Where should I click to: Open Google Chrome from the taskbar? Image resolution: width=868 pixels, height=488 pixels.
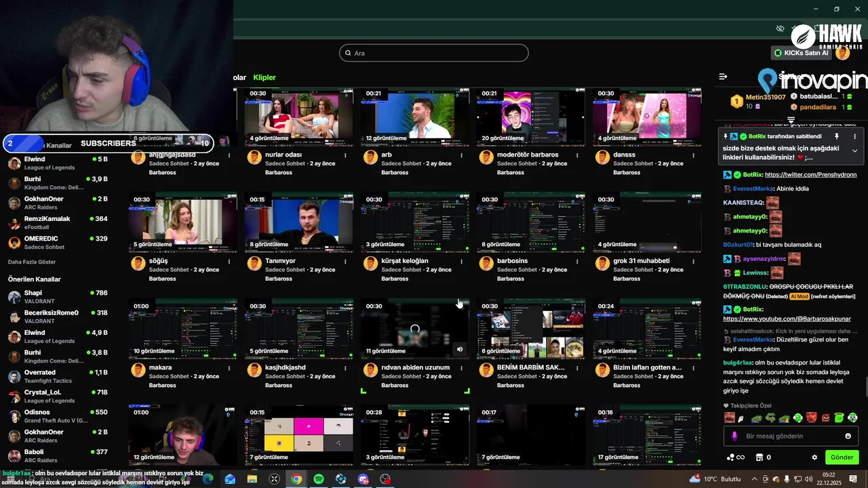click(x=296, y=479)
